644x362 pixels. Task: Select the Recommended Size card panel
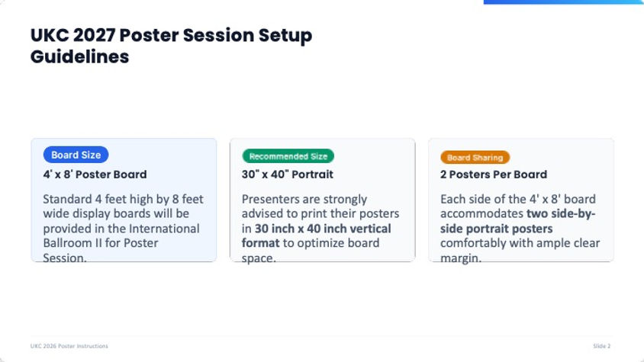323,200
